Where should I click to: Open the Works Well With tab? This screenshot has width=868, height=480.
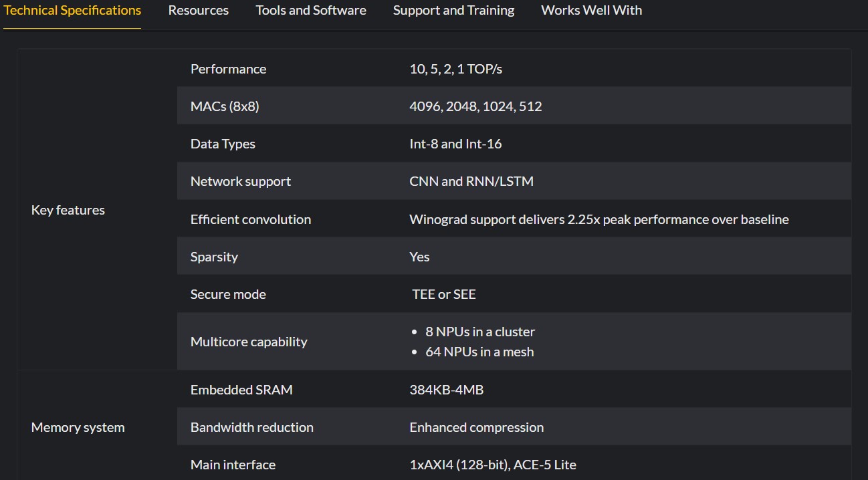coord(591,11)
